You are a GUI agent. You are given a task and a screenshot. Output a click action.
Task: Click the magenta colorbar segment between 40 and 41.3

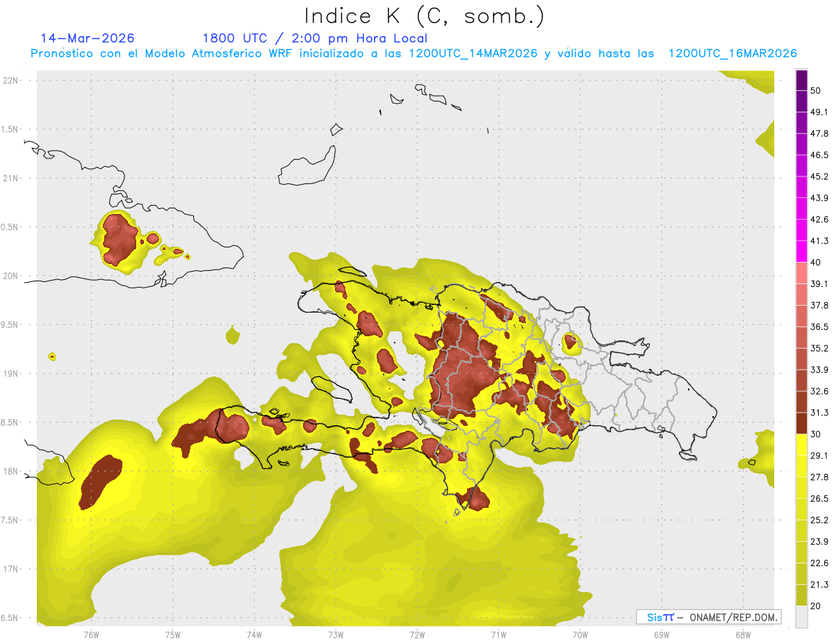click(x=801, y=251)
